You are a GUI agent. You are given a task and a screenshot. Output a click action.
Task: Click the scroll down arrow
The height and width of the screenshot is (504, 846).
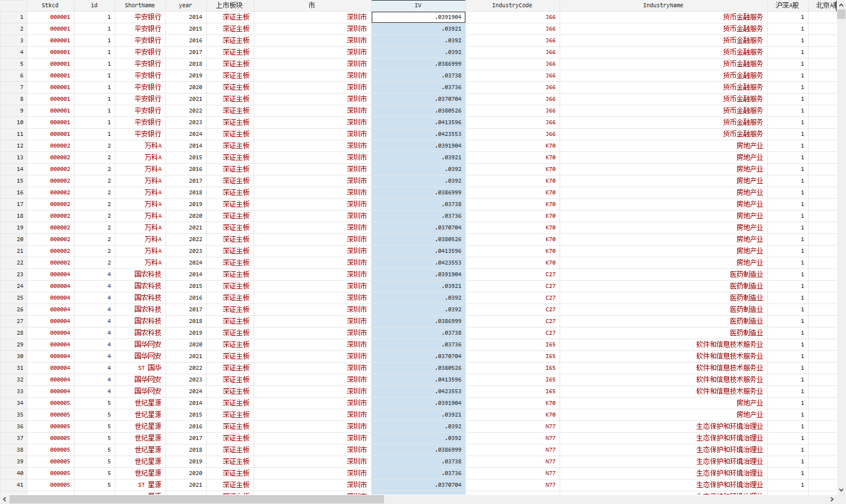(x=841, y=490)
